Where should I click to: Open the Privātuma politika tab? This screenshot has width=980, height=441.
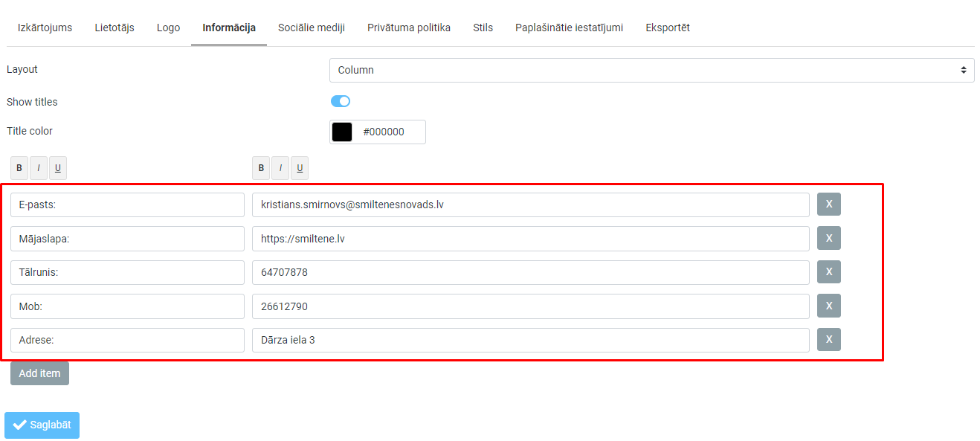tap(409, 28)
